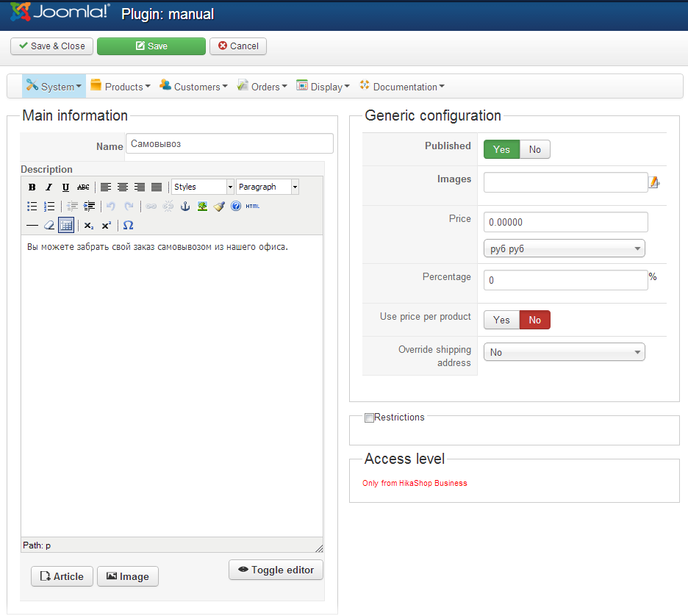Click the Article button below editor

click(x=62, y=576)
